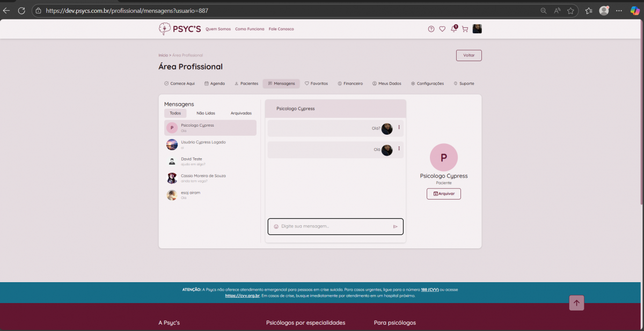Filter messages by Não Lidas
The image size is (644, 331).
tap(206, 113)
